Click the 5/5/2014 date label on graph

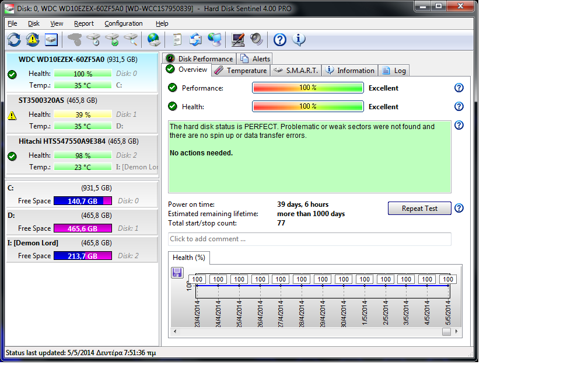(448, 313)
